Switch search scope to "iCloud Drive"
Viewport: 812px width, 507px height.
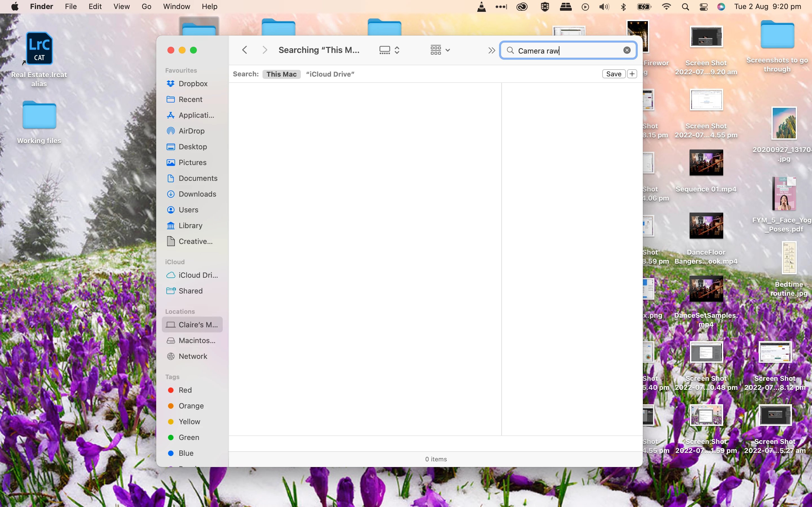[x=330, y=74]
